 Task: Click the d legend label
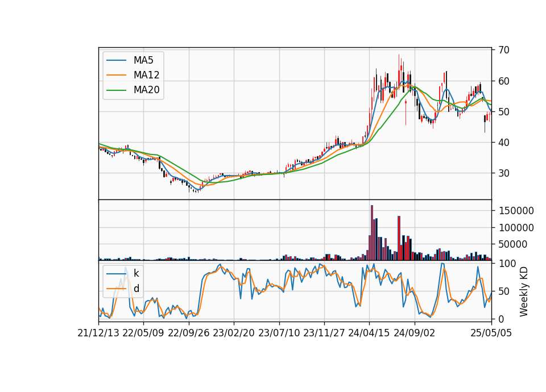coord(136,289)
